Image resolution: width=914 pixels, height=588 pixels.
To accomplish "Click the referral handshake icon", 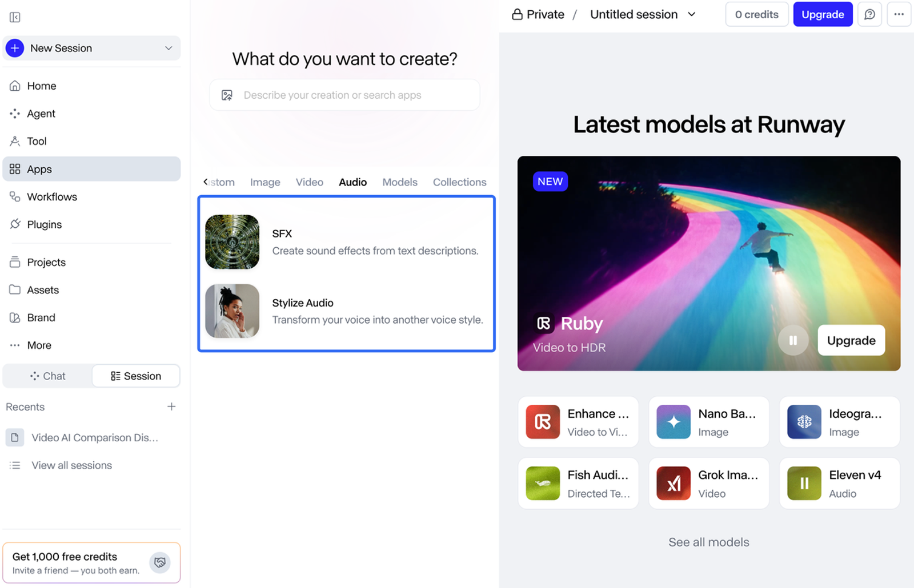I will [160, 562].
